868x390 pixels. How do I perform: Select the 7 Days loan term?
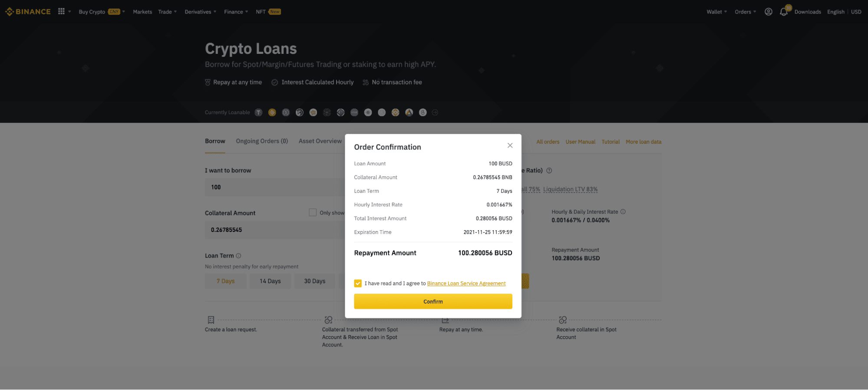point(226,281)
